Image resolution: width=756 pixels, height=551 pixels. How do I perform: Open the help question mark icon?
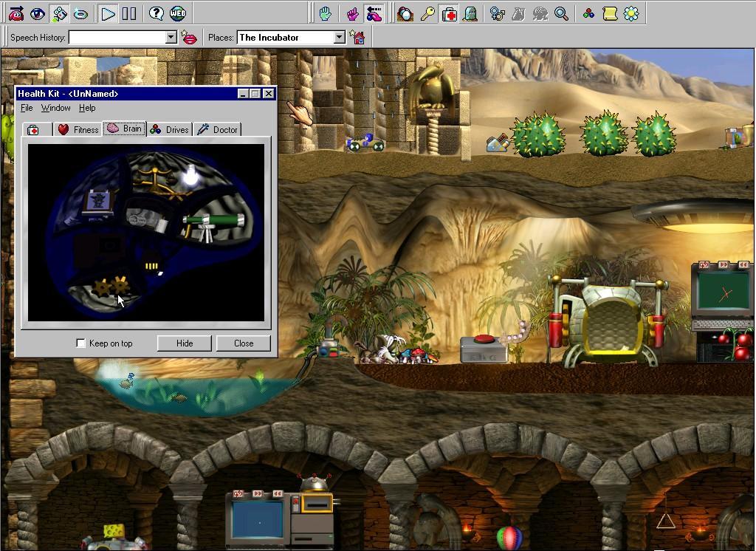click(x=156, y=13)
